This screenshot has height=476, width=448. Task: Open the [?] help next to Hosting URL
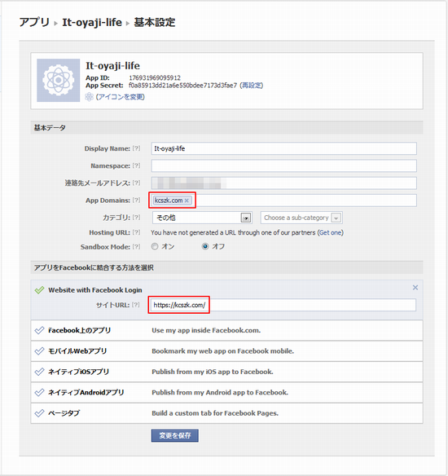(137, 232)
